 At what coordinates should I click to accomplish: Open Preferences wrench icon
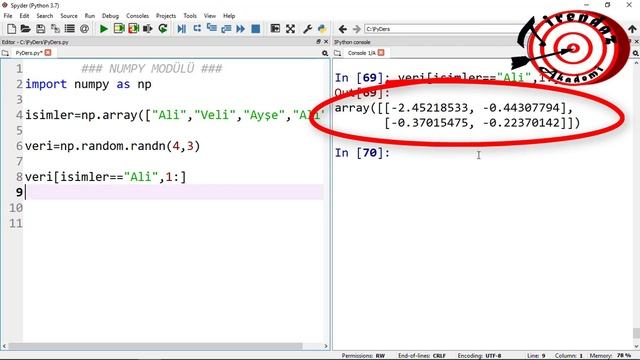point(307,29)
